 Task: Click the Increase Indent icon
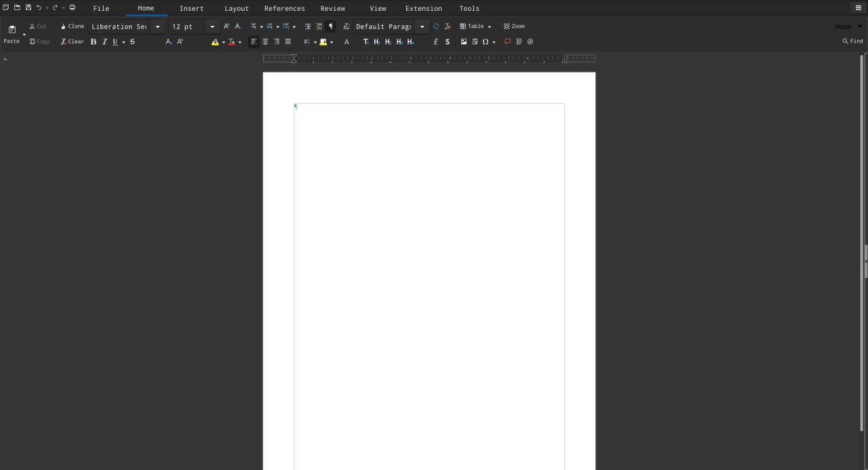pyautogui.click(x=308, y=26)
